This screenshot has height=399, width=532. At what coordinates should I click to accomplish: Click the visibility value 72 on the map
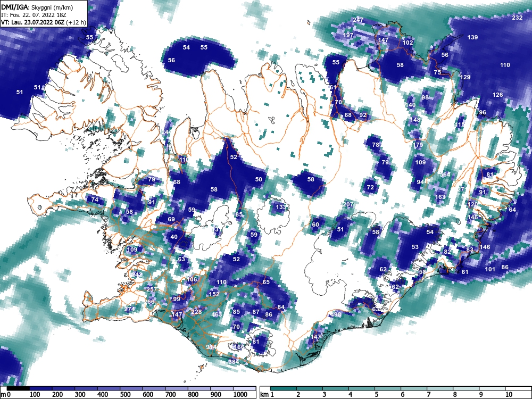(x=370, y=187)
